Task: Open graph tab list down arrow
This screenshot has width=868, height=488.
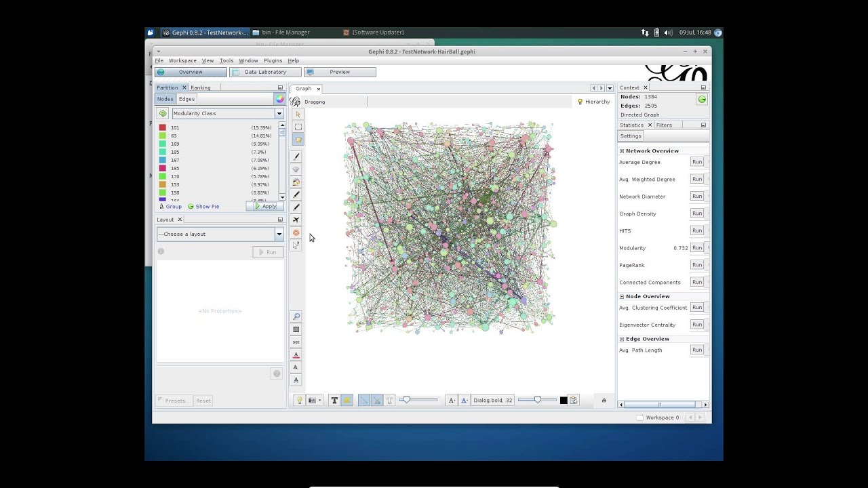Action: (x=610, y=88)
